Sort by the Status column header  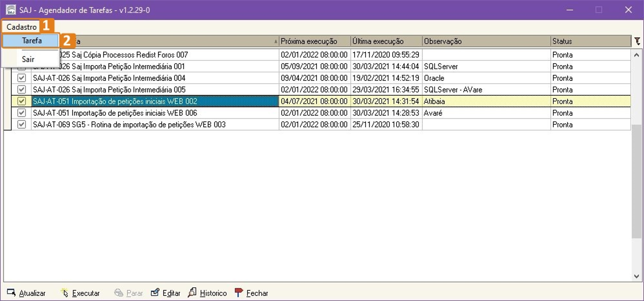[591, 41]
